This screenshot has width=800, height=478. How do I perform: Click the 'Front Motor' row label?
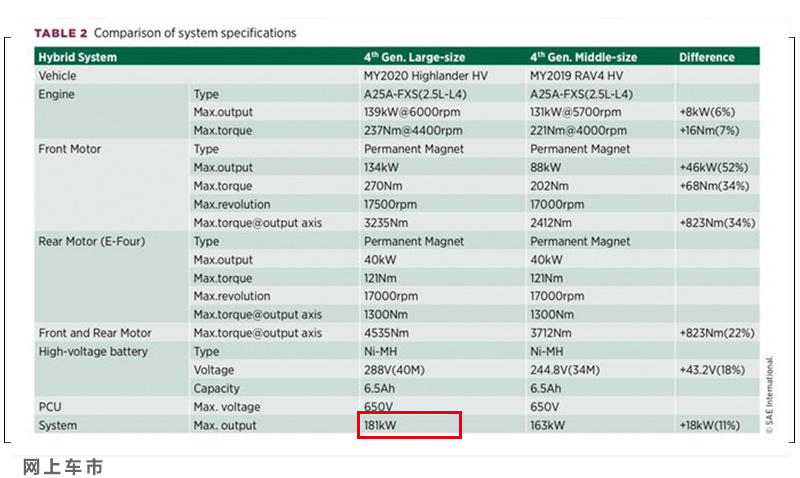[x=69, y=149]
